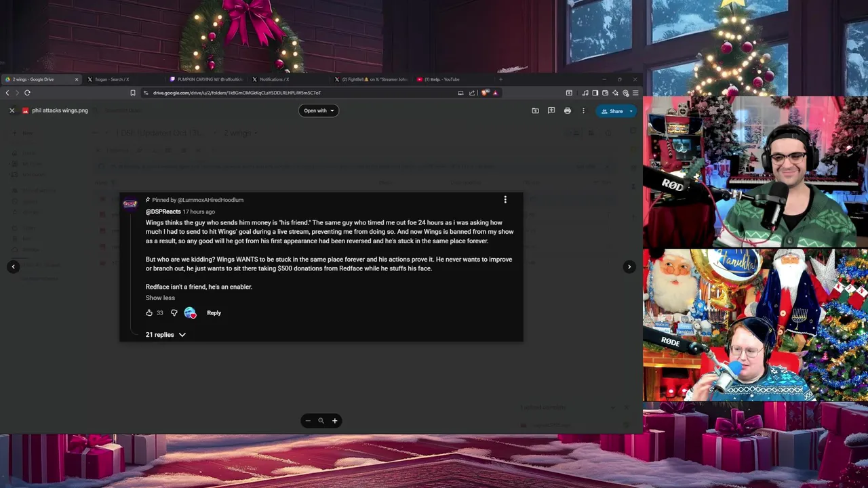The height and width of the screenshot is (488, 868).
Task: Click the '33' likes count
Action: tap(160, 312)
